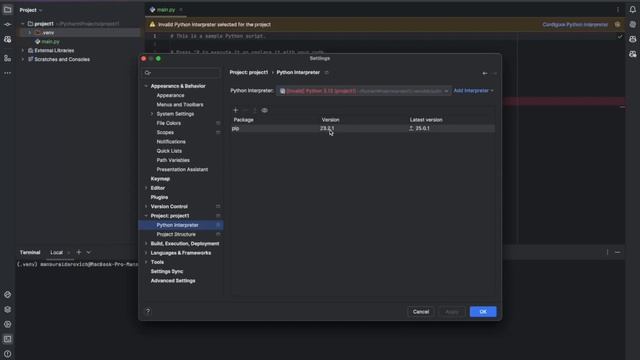Open the Project view dropdown header
This screenshot has width=640, height=360.
[31, 10]
